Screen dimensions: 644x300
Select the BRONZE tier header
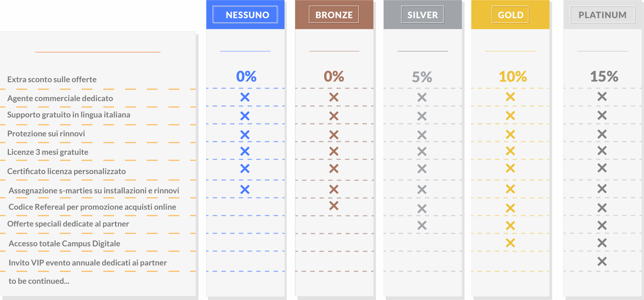tap(334, 15)
